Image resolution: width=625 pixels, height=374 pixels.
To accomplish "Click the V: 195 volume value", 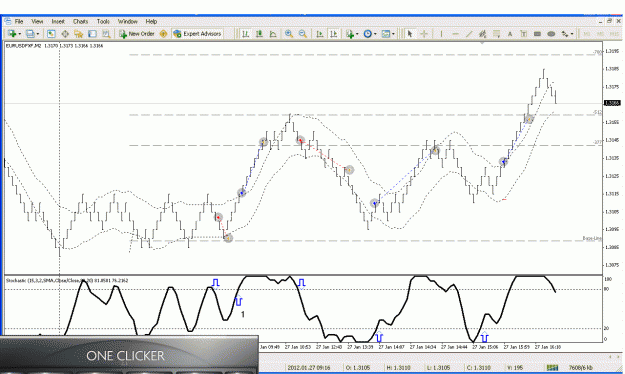I will point(515,367).
